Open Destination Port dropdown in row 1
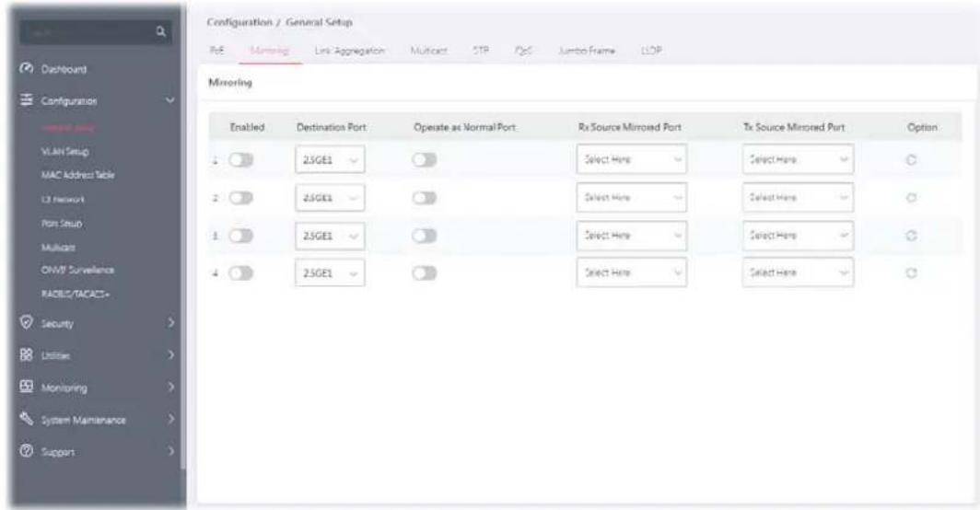The width and height of the screenshot is (980, 510). pyautogui.click(x=330, y=160)
